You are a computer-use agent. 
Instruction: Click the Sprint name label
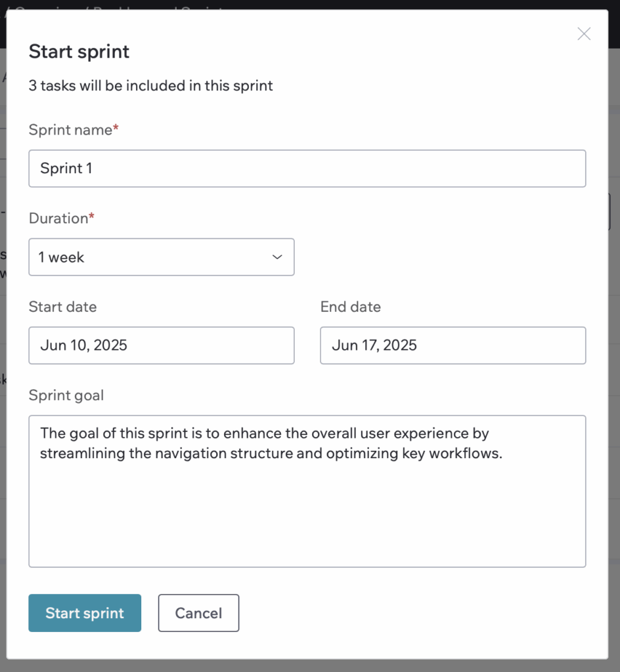pos(74,130)
